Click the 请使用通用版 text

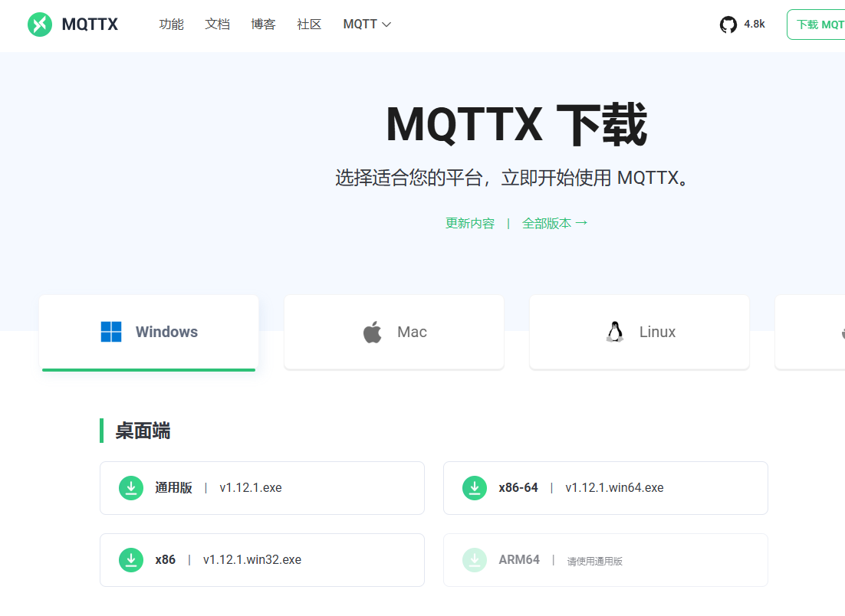pyautogui.click(x=594, y=561)
